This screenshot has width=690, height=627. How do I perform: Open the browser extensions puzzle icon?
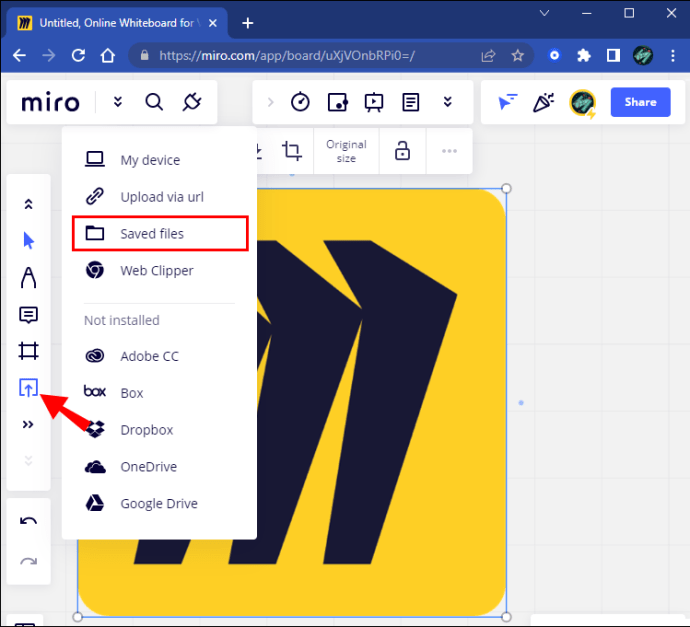click(x=584, y=55)
